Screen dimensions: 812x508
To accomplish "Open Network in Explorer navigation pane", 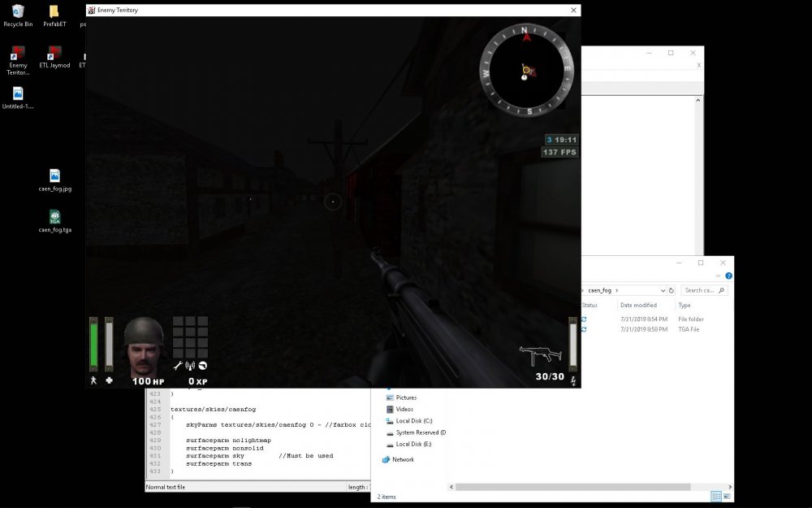I will [398, 459].
